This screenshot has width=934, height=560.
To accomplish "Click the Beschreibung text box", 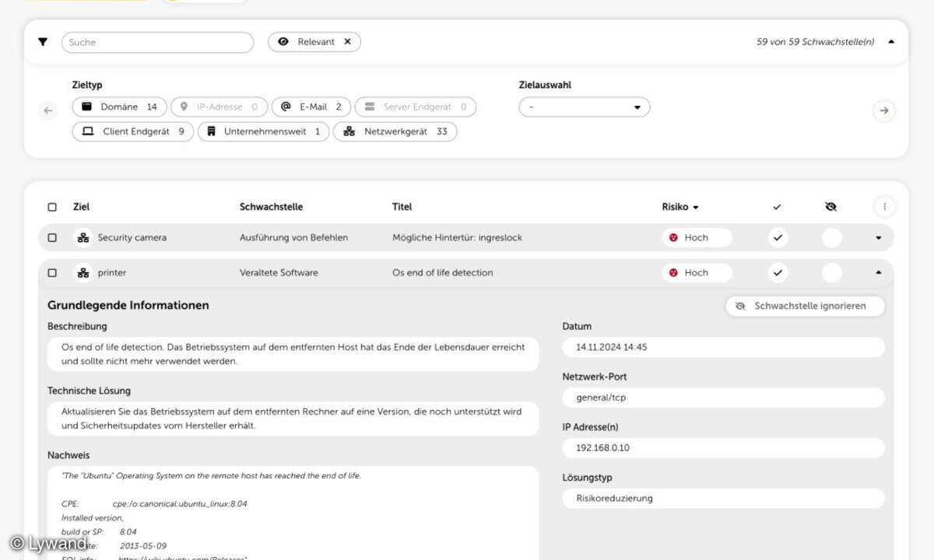I will pos(293,355).
